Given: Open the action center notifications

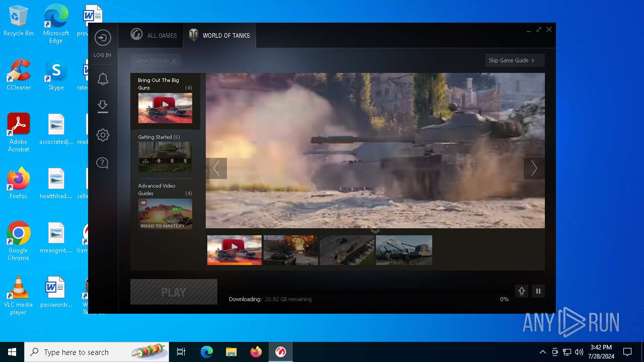Looking at the screenshot, I should 627,352.
